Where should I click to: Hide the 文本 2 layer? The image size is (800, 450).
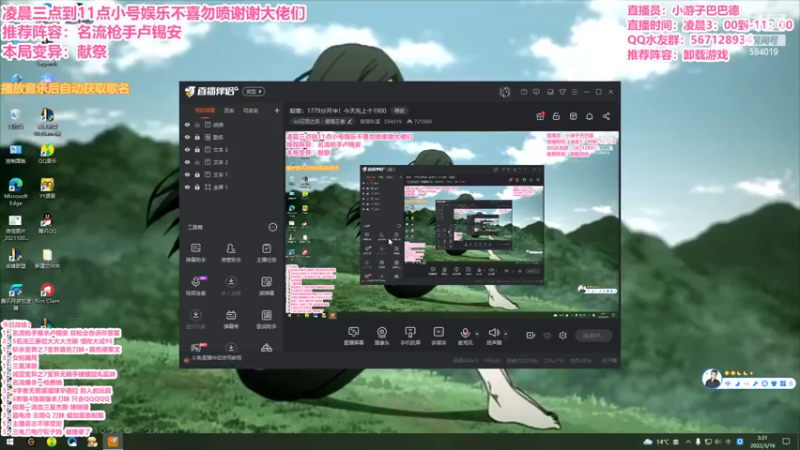(187, 162)
